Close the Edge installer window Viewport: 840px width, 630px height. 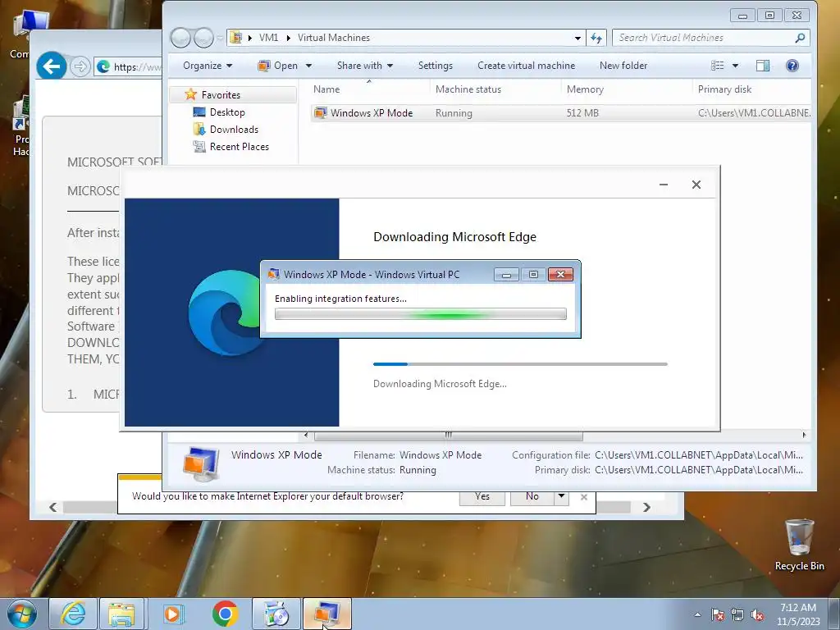point(696,185)
